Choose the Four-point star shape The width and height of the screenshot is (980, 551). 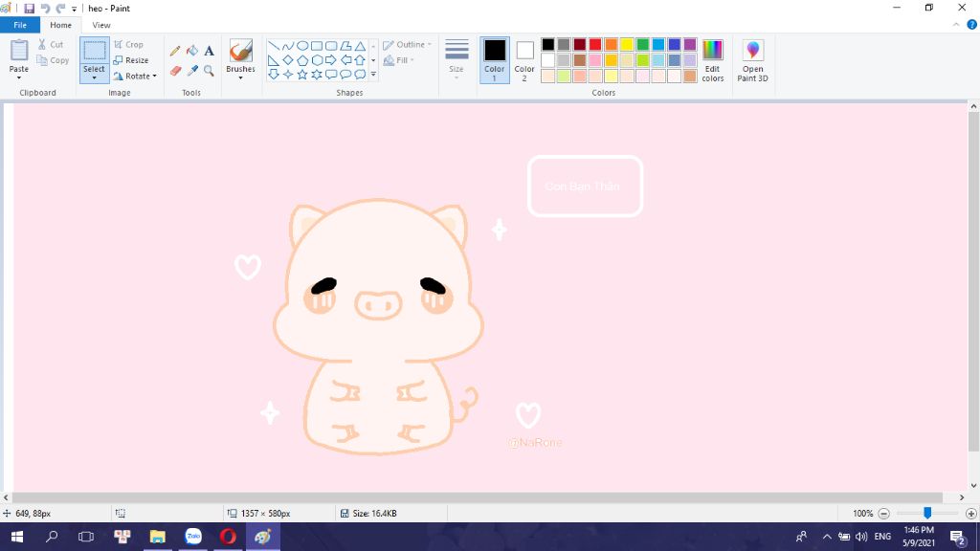(x=287, y=75)
